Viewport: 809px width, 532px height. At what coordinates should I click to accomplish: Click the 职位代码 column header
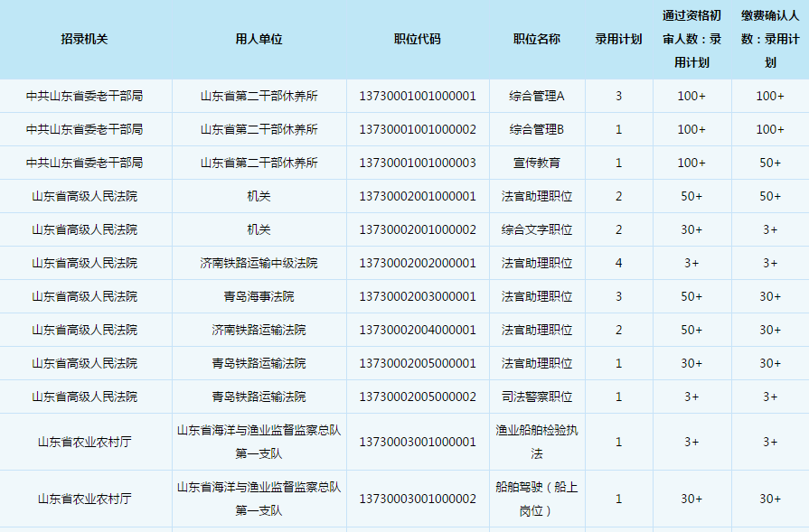click(418, 39)
